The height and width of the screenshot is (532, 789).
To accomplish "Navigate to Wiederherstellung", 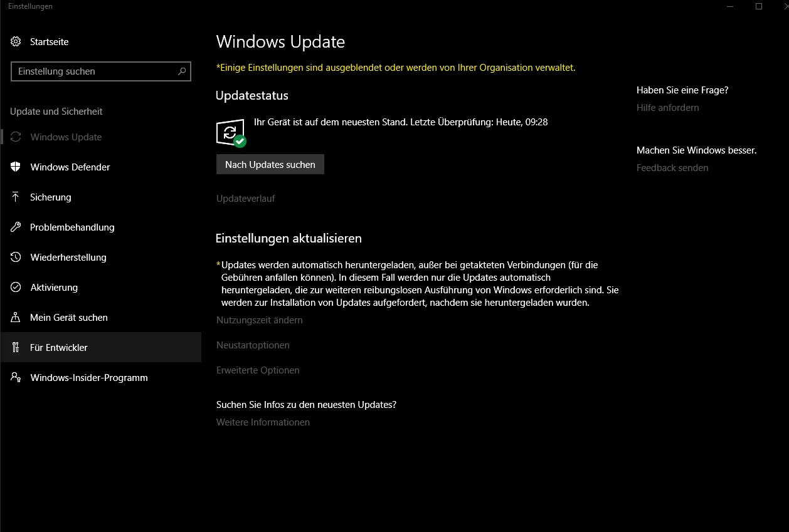I will (100, 258).
